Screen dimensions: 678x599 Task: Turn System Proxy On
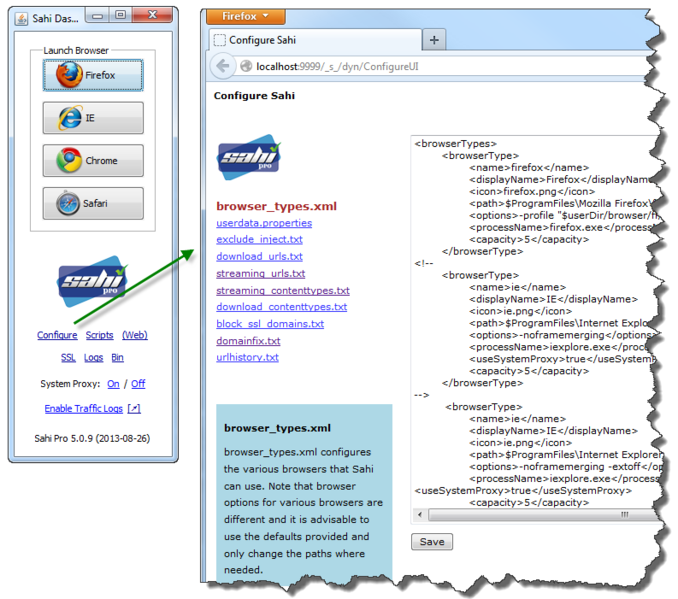tap(113, 384)
